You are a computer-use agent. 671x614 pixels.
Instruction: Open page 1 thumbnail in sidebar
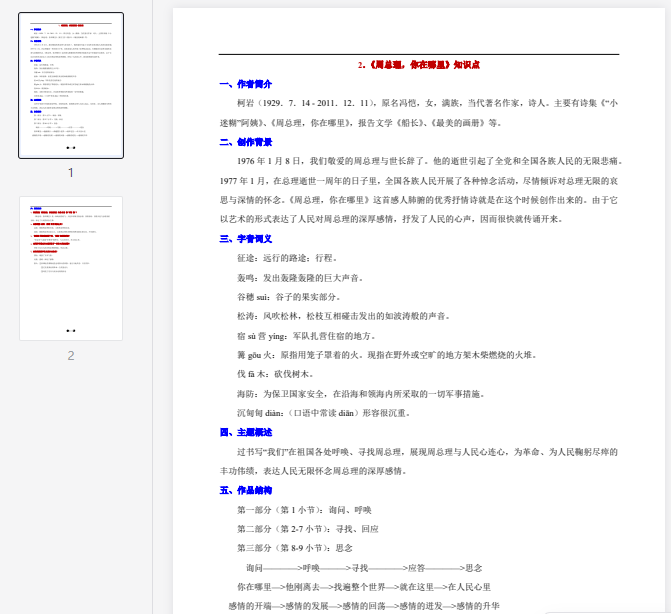tap(71, 86)
